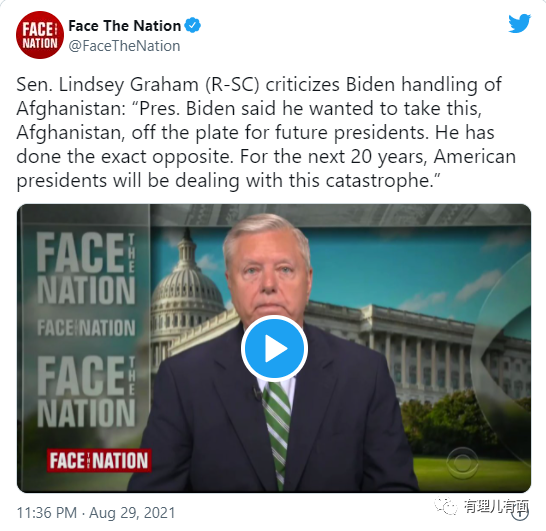The image size is (546, 531).
Task: Click the 11:36 PM timestamp
Action: coord(47,513)
